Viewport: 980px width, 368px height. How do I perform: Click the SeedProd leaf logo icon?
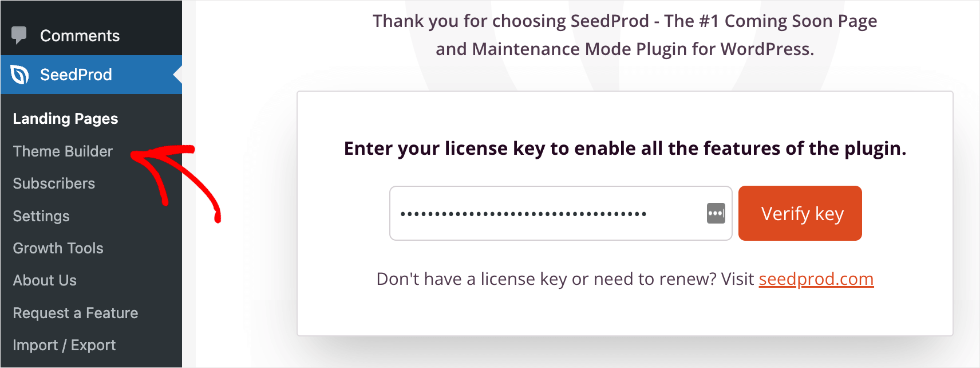[x=19, y=75]
